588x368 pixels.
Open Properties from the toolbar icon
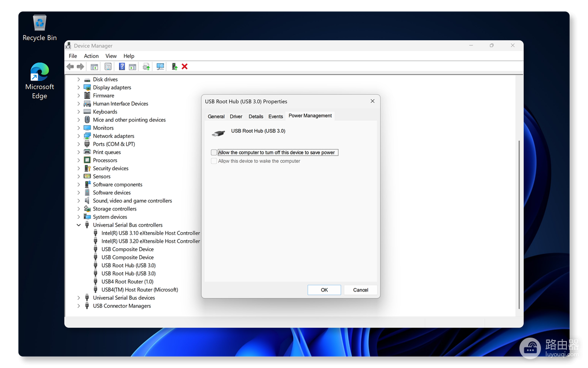pos(108,67)
